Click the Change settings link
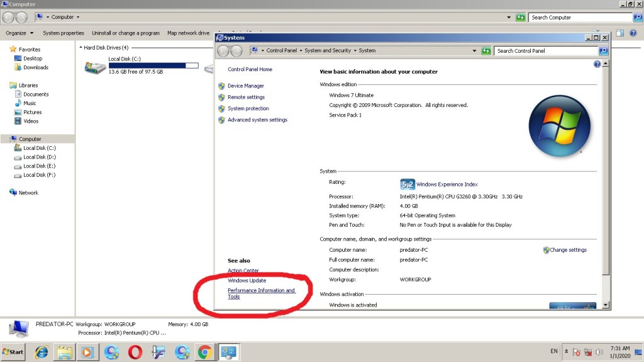The width and height of the screenshot is (644, 362). coord(568,250)
